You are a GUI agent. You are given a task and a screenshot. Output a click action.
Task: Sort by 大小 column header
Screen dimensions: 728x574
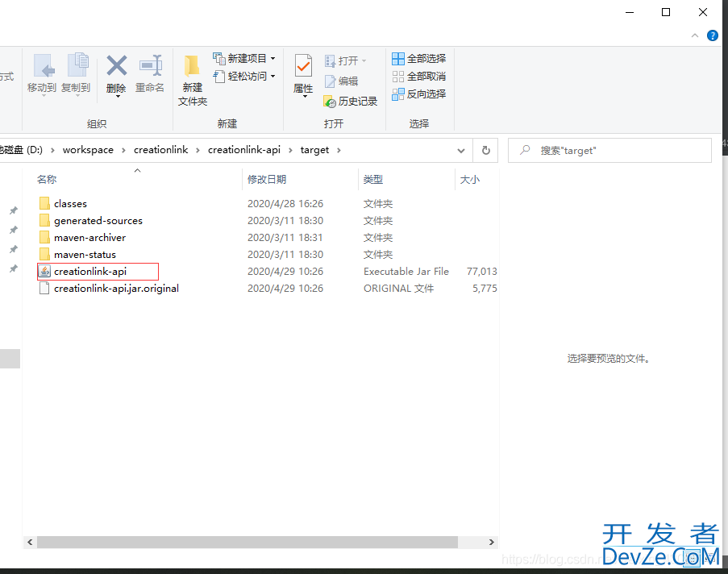coord(469,179)
